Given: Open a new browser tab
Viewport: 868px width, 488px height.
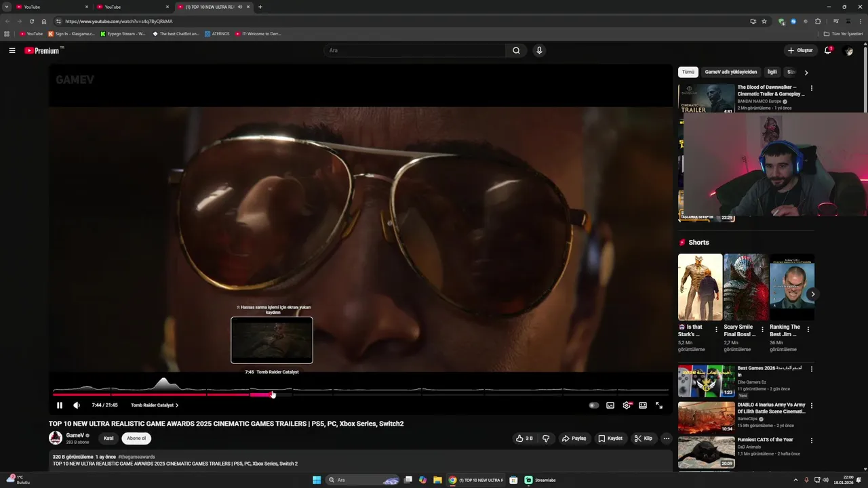Looking at the screenshot, I should click(260, 7).
